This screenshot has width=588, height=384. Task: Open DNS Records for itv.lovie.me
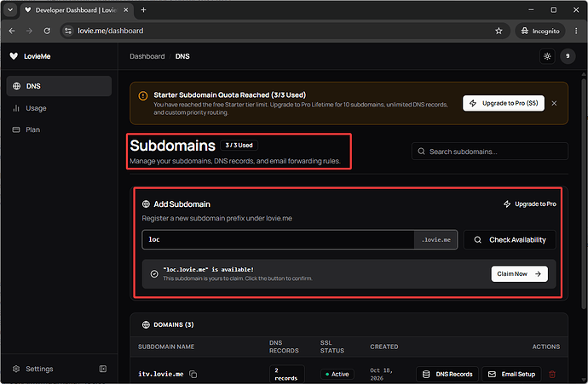[447, 375]
